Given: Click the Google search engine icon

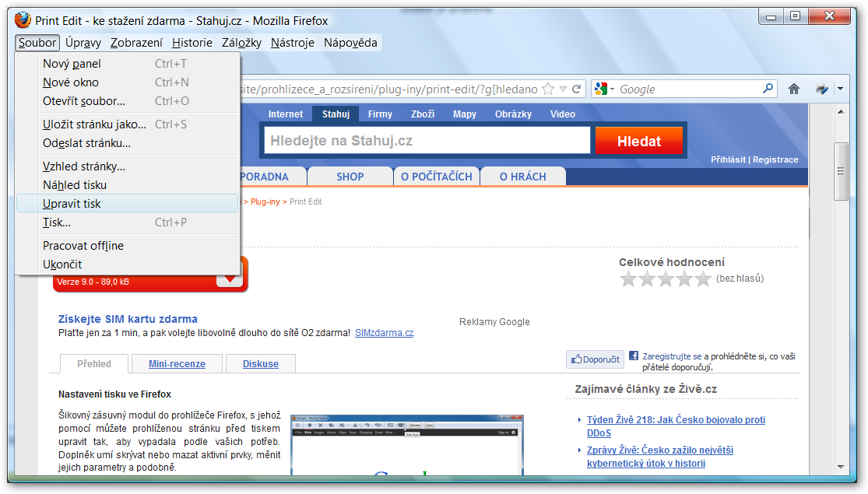Looking at the screenshot, I should (601, 89).
